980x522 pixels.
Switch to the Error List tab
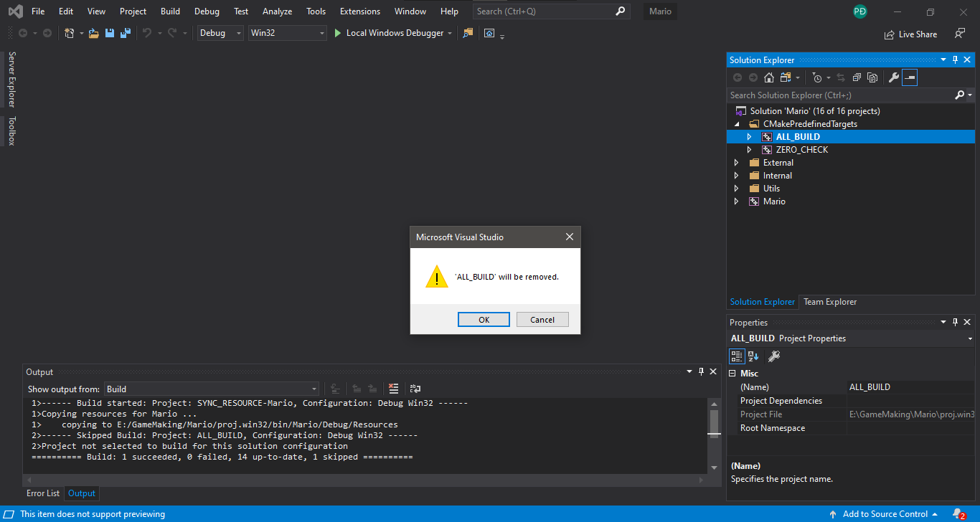click(43, 493)
